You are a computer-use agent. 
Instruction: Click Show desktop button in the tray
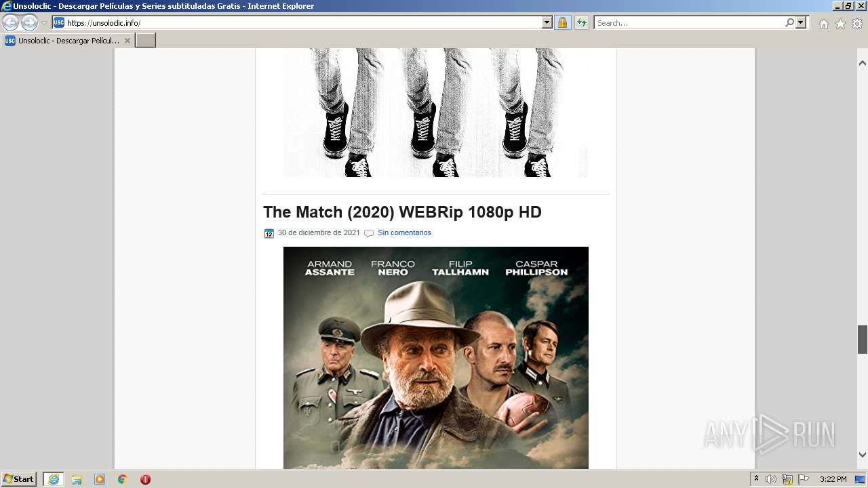click(x=860, y=479)
